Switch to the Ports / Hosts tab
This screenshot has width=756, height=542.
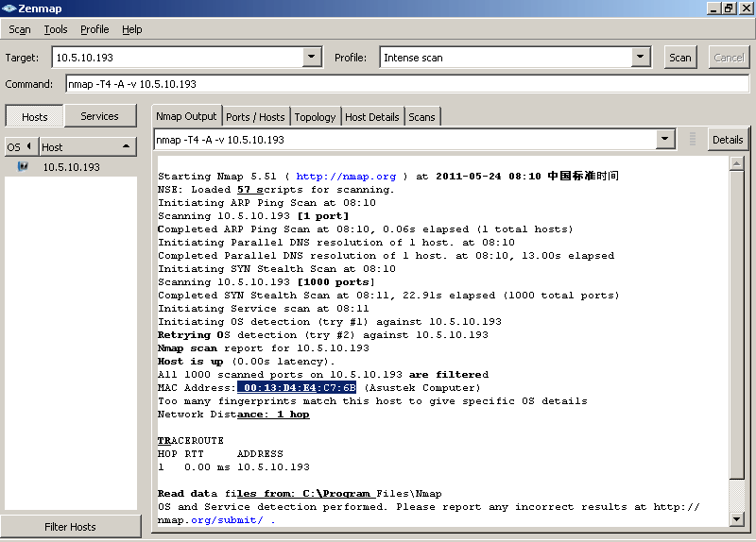click(x=254, y=117)
